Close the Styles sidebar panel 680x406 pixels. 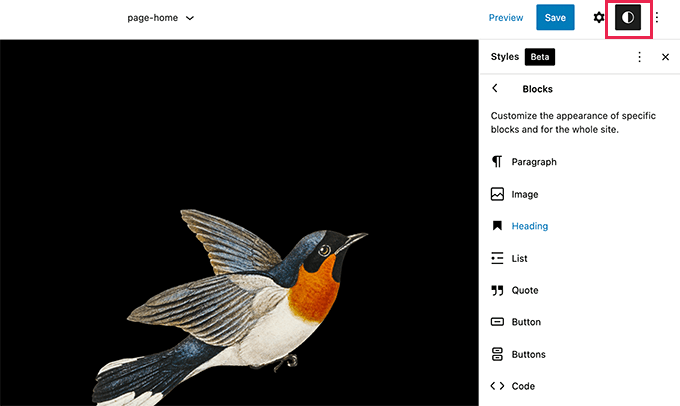665,57
